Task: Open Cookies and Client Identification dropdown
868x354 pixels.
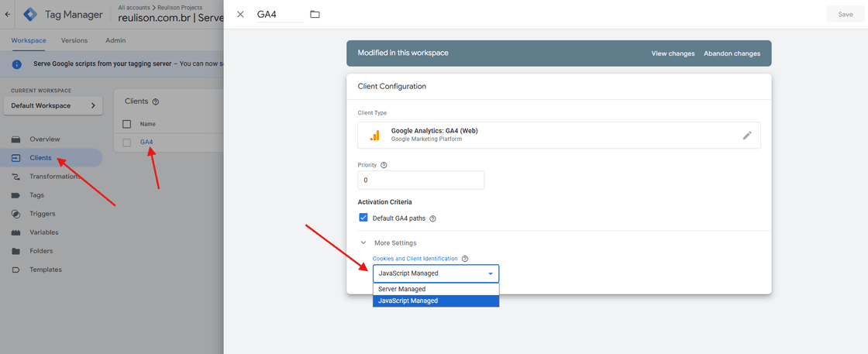Action: point(436,273)
